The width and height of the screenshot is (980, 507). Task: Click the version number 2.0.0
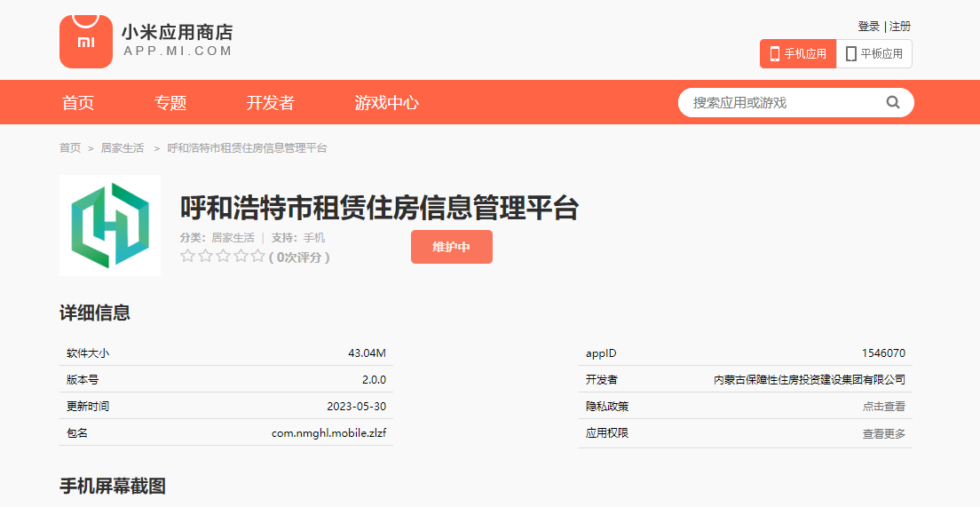(x=375, y=379)
